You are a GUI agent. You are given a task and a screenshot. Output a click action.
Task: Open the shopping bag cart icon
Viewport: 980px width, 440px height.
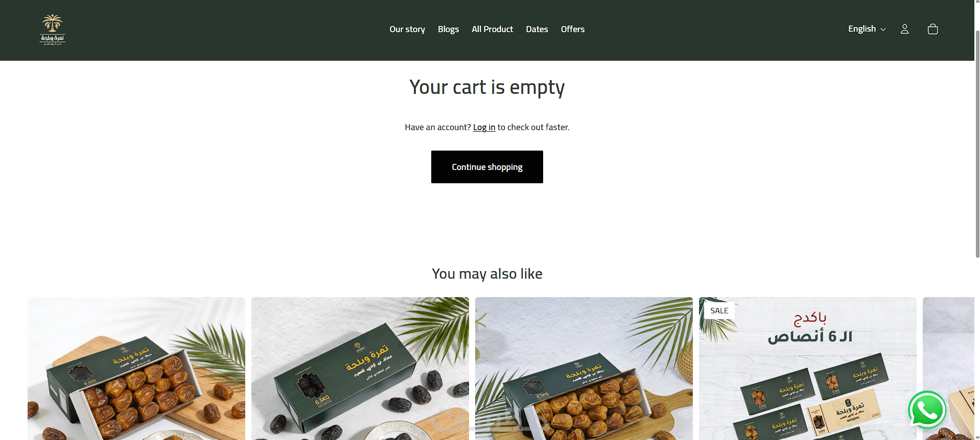(932, 29)
